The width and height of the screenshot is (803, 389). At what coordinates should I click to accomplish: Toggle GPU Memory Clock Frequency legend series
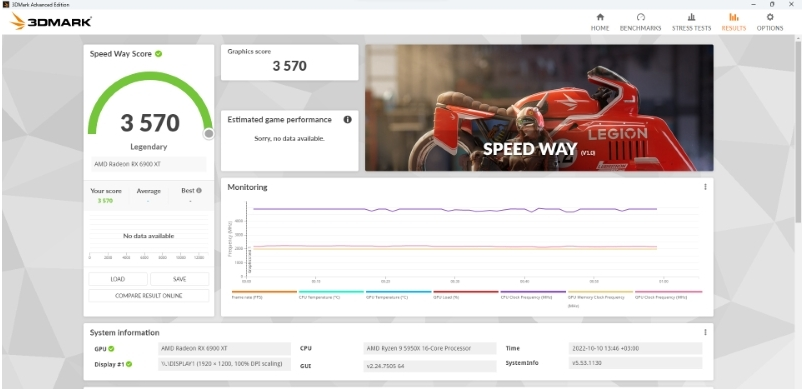click(x=600, y=298)
